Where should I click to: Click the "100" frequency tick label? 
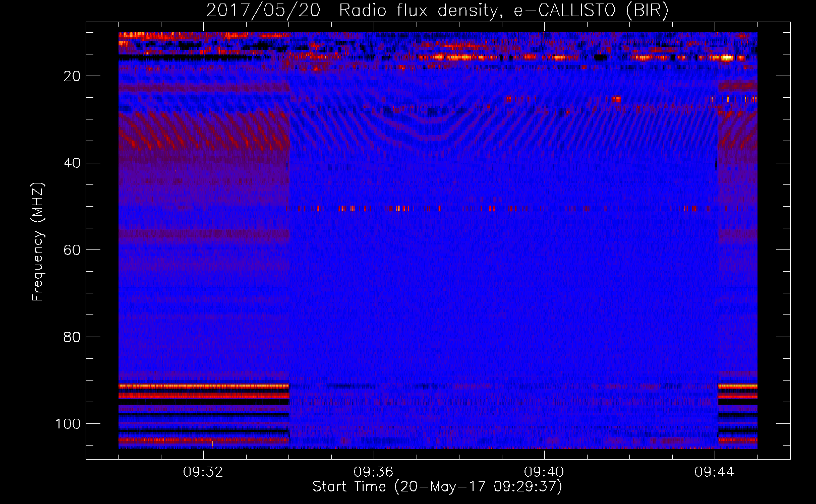tap(68, 424)
